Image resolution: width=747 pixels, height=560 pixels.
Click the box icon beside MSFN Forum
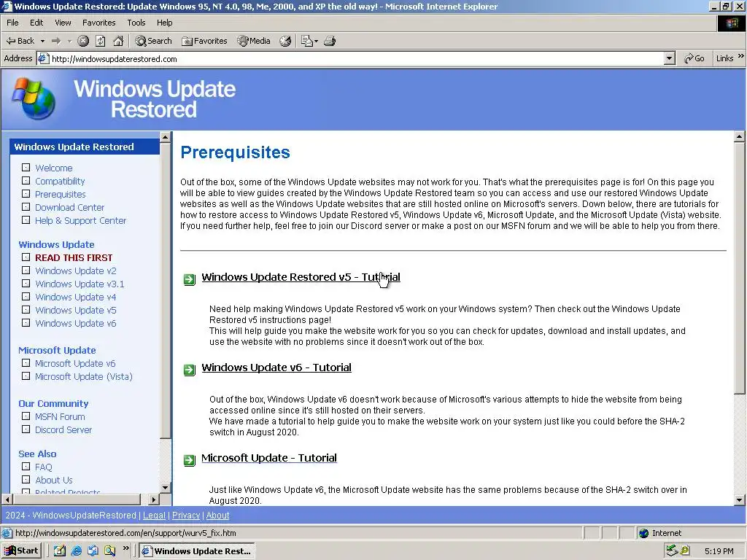click(x=26, y=416)
